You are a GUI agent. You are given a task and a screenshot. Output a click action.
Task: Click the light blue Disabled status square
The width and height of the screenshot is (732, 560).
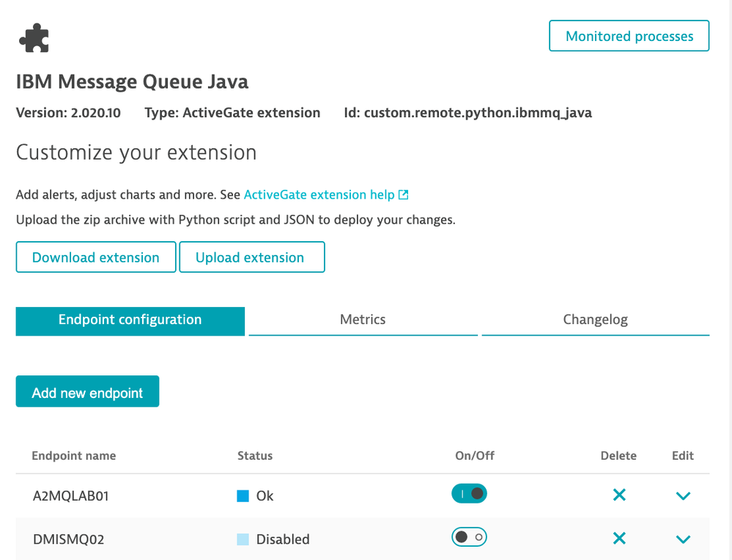(243, 539)
